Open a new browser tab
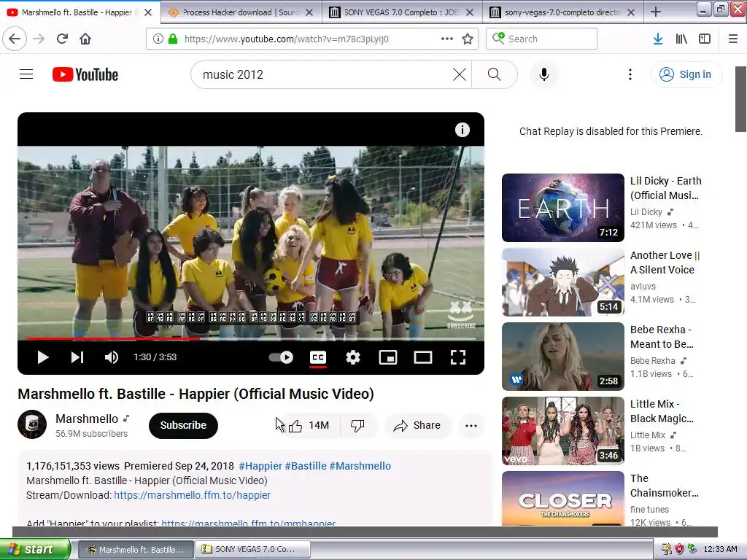This screenshot has width=747, height=560. [x=656, y=12]
